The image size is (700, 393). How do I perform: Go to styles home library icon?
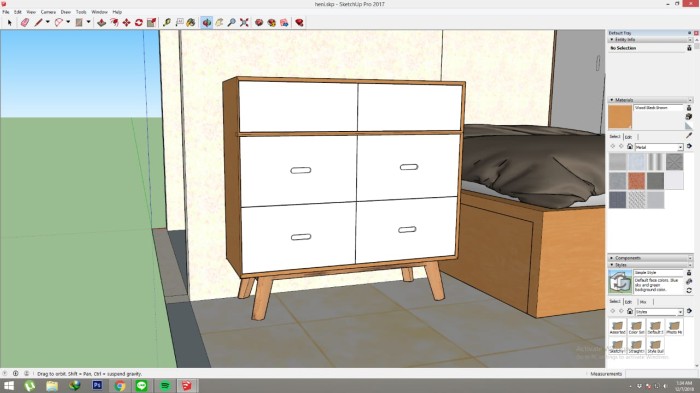pyautogui.click(x=629, y=311)
